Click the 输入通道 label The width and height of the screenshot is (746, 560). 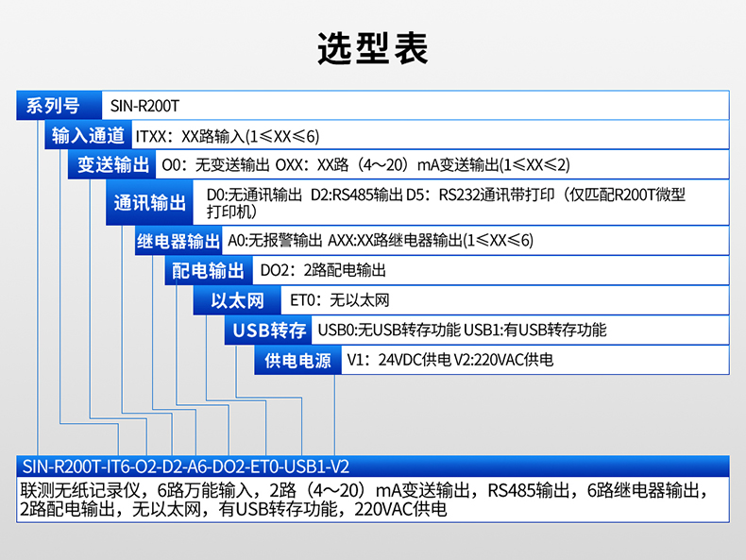[x=87, y=135]
